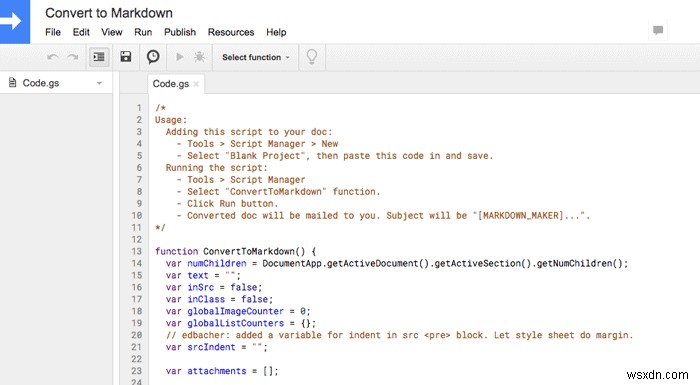Open the View menu

click(112, 32)
